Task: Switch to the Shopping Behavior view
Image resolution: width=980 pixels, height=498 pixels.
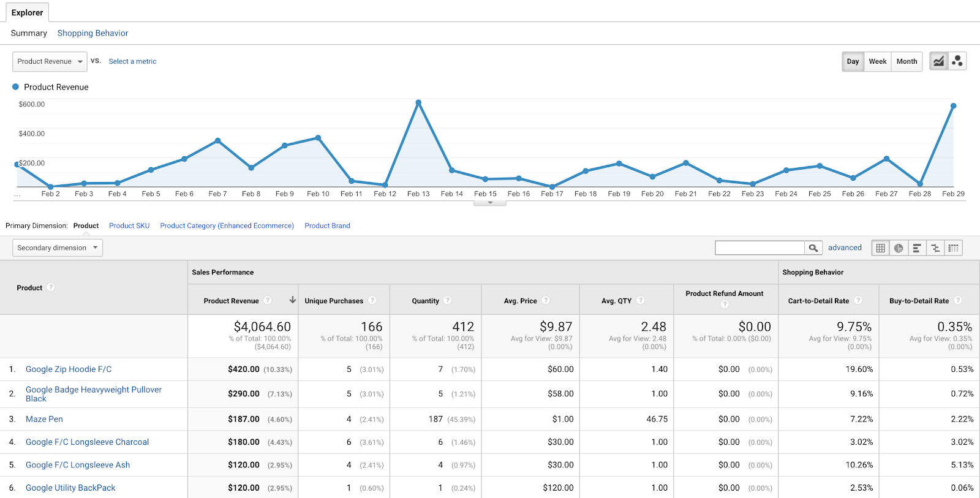Action: [93, 33]
